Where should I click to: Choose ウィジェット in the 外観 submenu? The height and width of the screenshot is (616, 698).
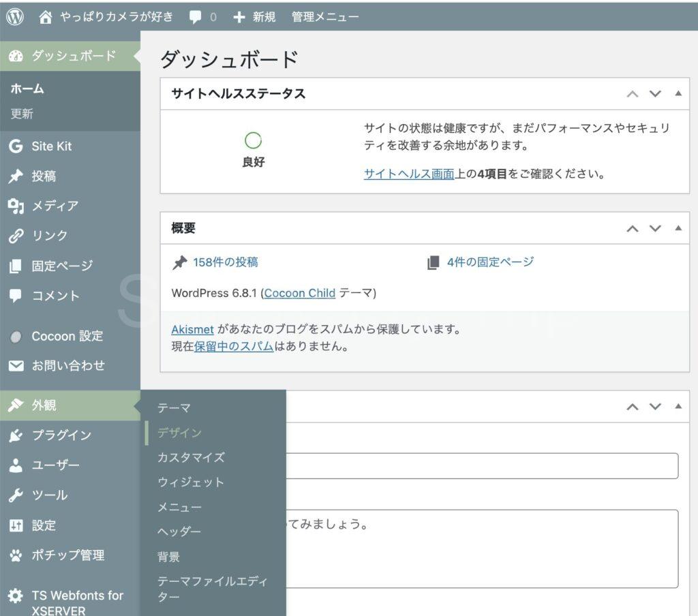191,482
